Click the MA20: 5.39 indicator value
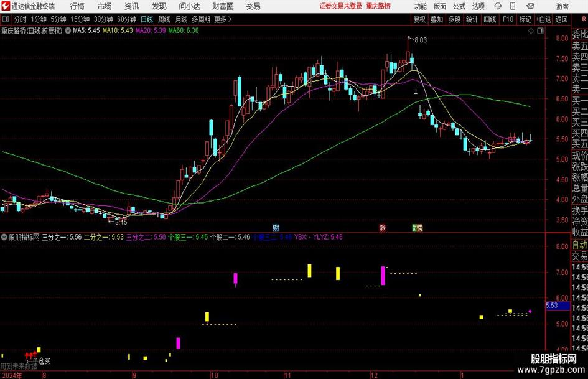 coord(151,30)
